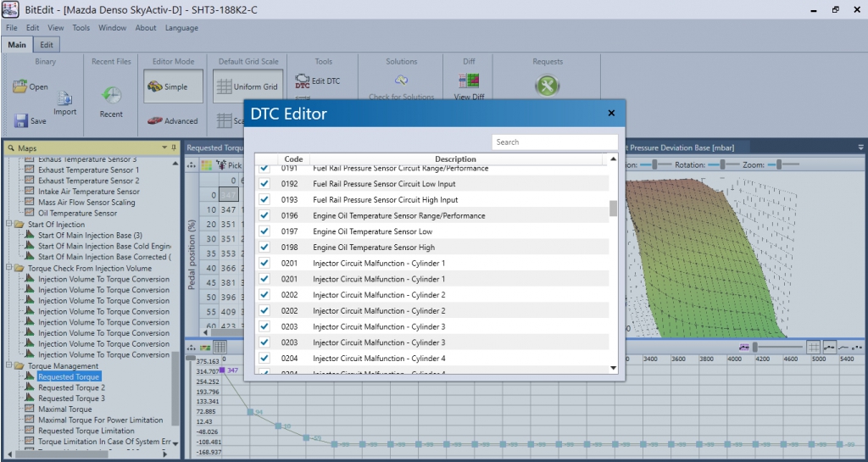
Task: Click Maps tree scroll-up arrow
Action: (x=175, y=164)
